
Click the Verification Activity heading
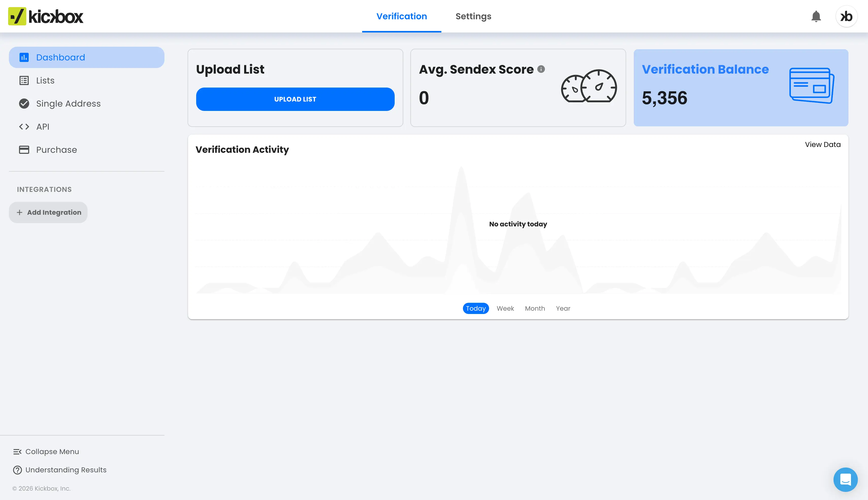(x=242, y=150)
